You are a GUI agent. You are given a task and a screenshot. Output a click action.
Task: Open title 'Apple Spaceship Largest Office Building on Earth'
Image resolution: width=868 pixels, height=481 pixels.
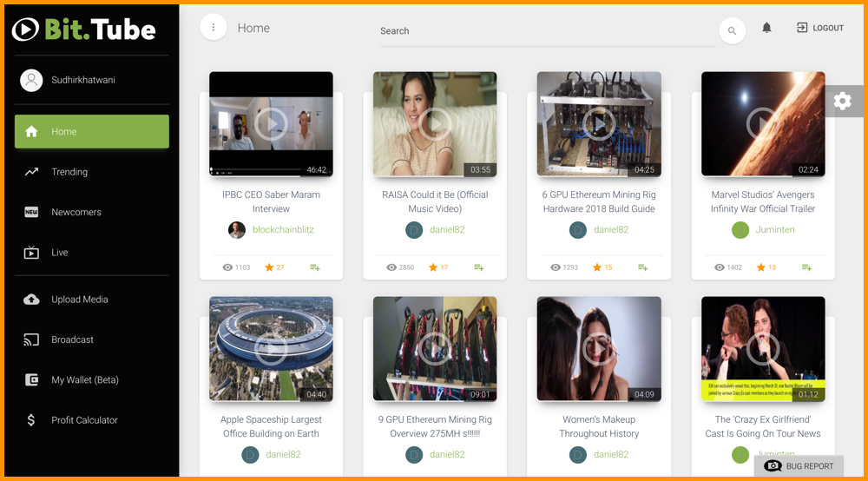coord(271,427)
